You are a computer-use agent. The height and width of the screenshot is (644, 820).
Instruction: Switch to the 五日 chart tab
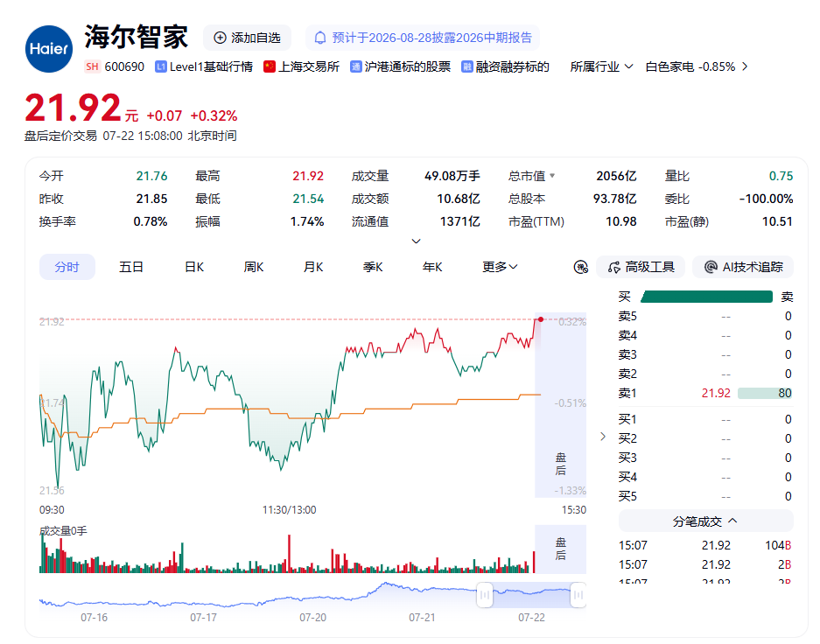tap(130, 267)
